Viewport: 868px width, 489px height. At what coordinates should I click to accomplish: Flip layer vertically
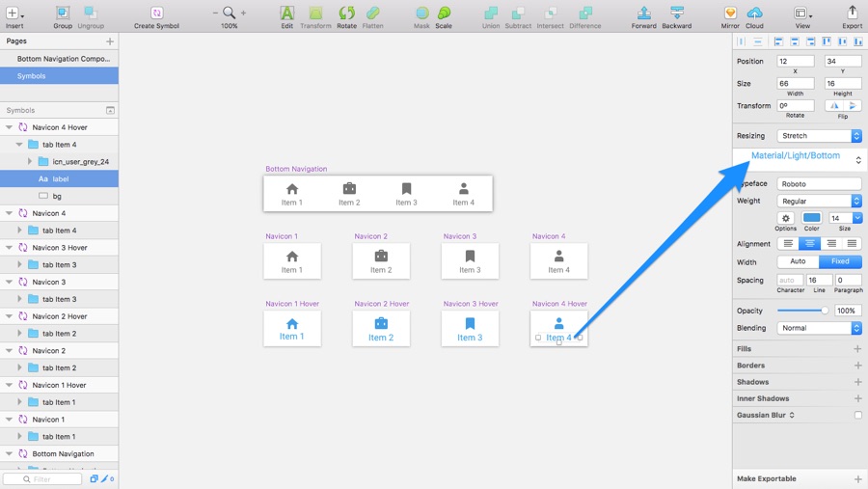(853, 106)
